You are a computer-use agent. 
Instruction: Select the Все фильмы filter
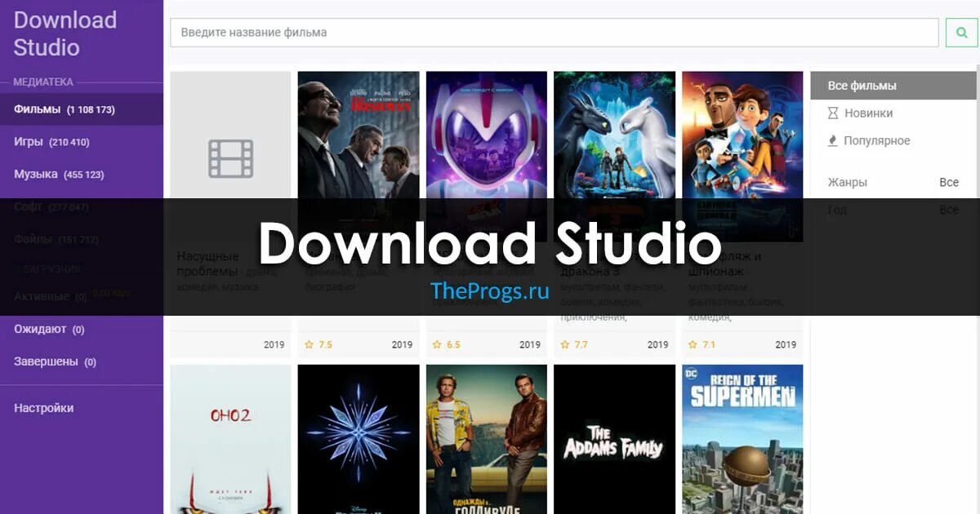click(x=893, y=86)
